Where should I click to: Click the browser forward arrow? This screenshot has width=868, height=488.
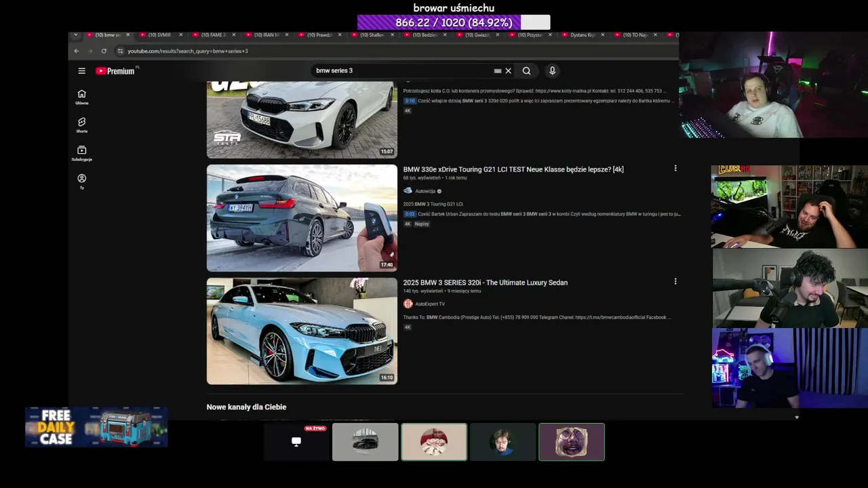90,51
